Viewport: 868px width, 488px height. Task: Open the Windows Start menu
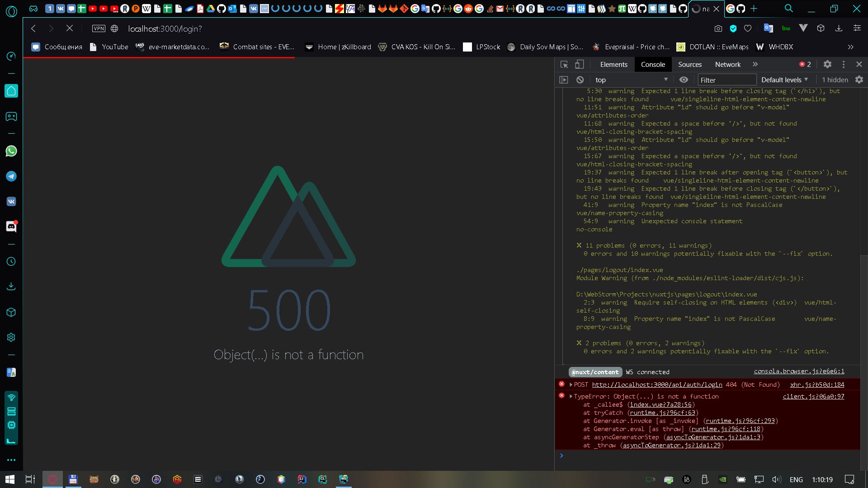pos(10,479)
